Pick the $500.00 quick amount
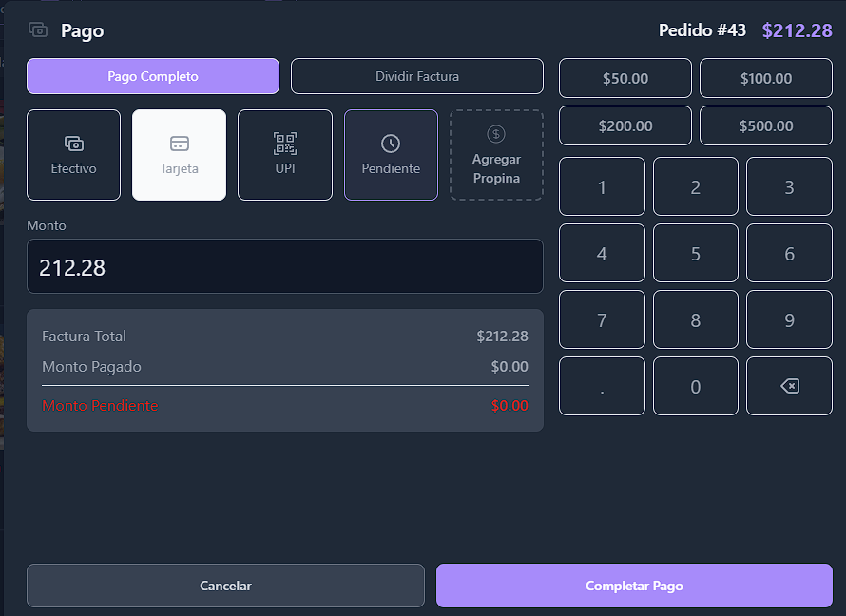This screenshot has width=846, height=616. pos(766,125)
